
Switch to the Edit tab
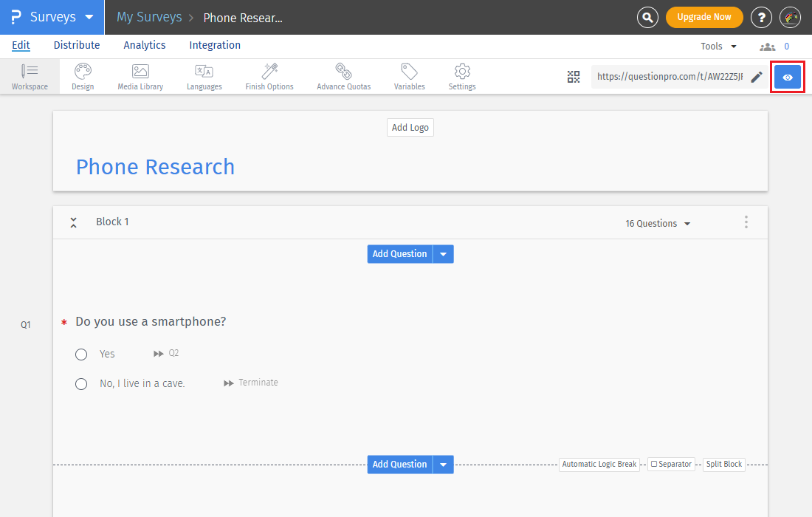click(21, 45)
